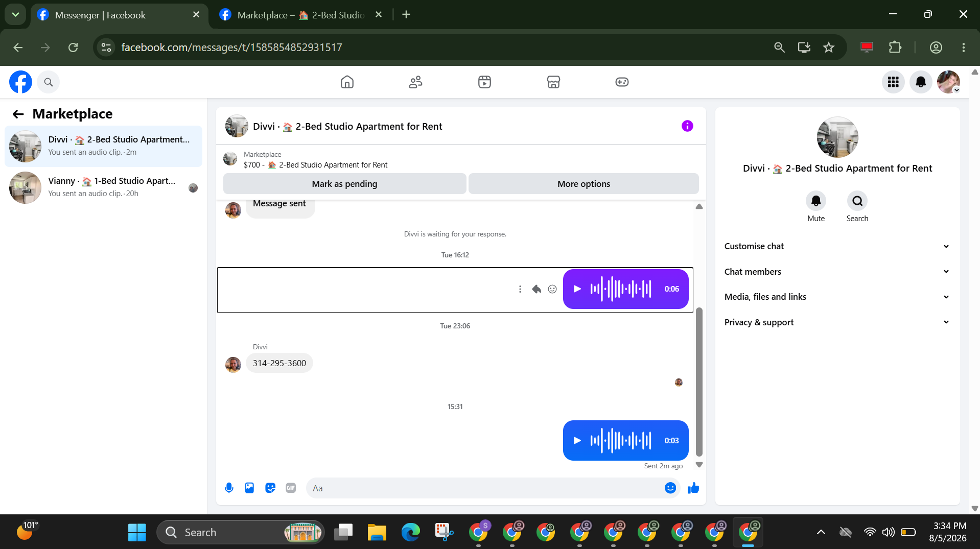This screenshot has height=549, width=980.
Task: Mute this conversation with the bell icon
Action: click(816, 201)
